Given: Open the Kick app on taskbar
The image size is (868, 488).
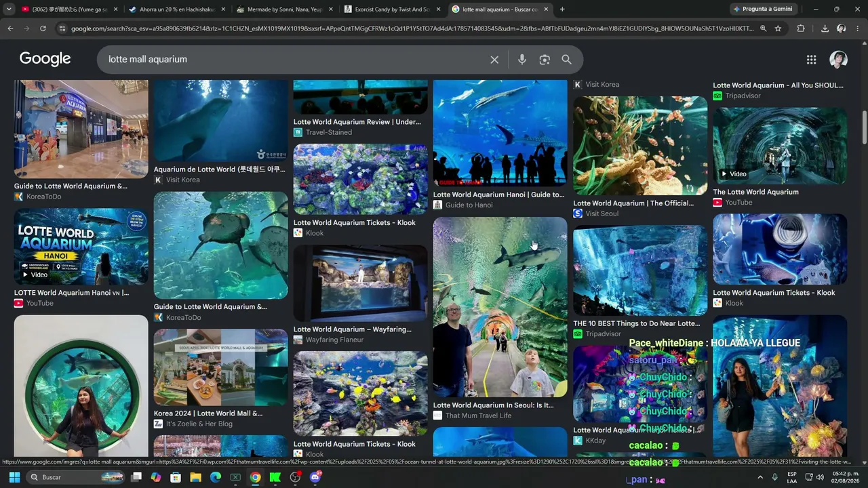Looking at the screenshot, I should [275, 477].
